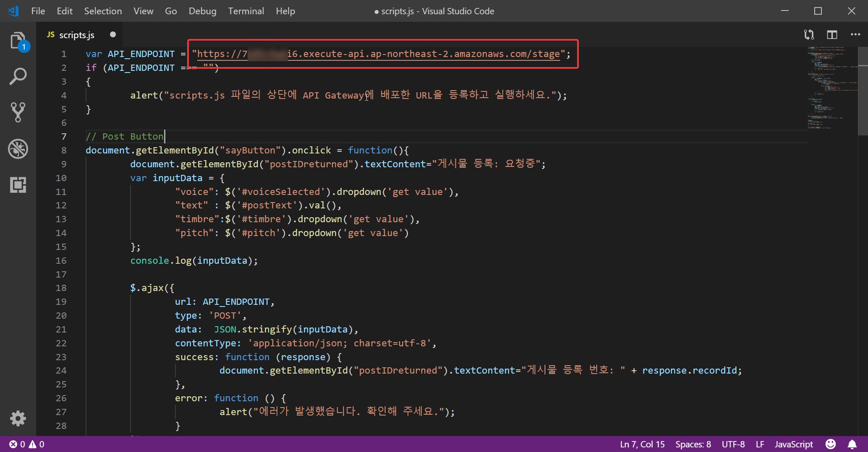The width and height of the screenshot is (868, 452).
Task: Change indentation via Spaces: 8
Action: coord(693,444)
